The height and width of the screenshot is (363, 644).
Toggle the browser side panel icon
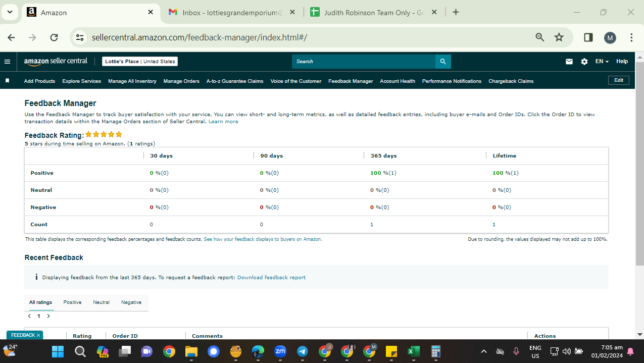click(588, 37)
